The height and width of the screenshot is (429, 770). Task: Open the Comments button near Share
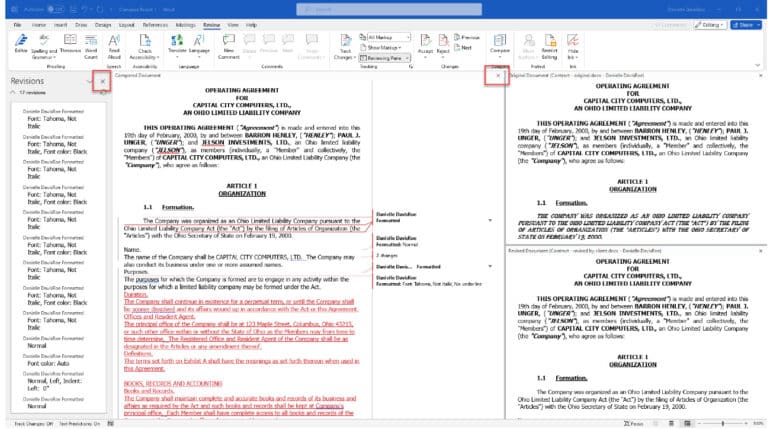tap(670, 25)
